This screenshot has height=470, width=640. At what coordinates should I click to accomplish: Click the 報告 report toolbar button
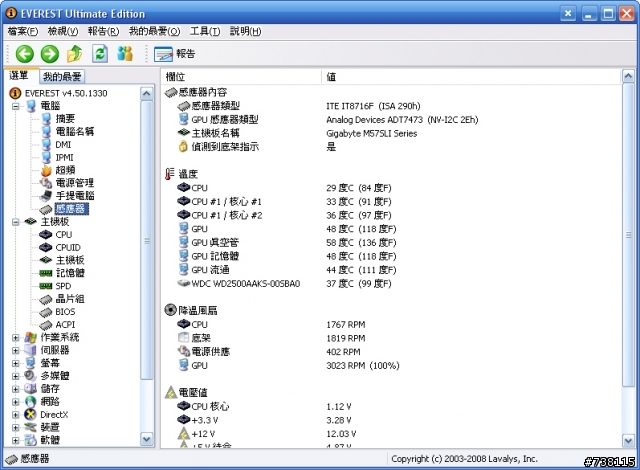tap(175, 54)
